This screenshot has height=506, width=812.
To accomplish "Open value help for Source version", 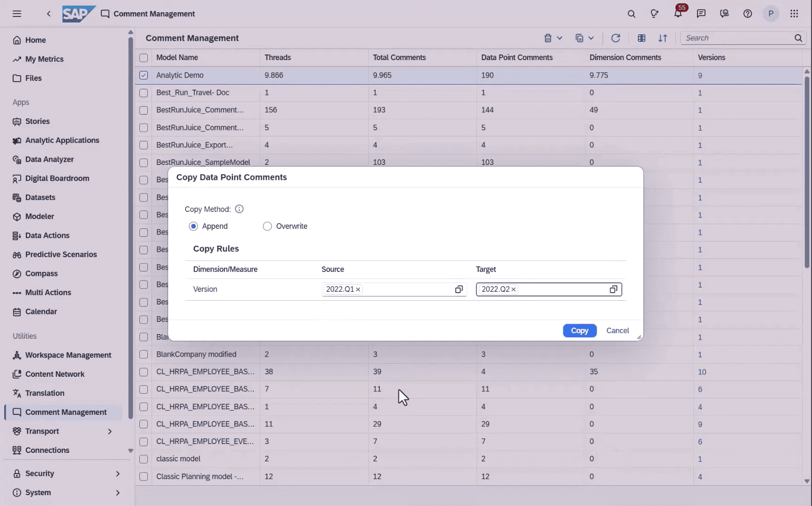I will tap(459, 289).
